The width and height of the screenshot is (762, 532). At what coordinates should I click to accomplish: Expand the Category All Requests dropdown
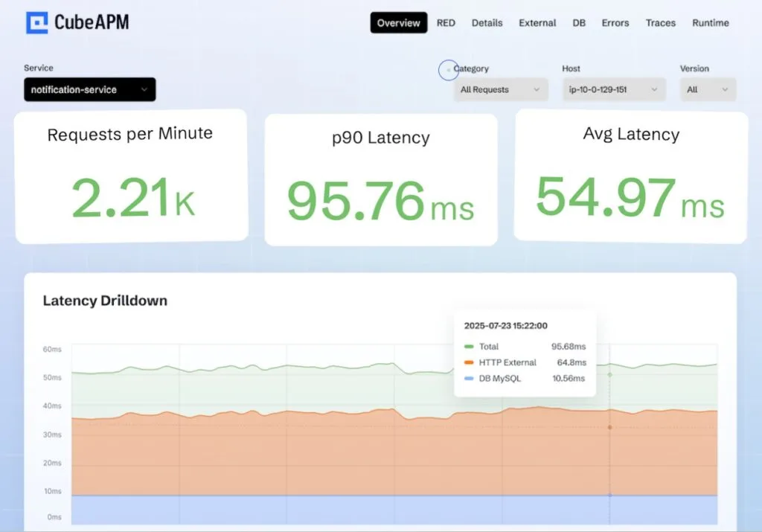[x=501, y=89]
